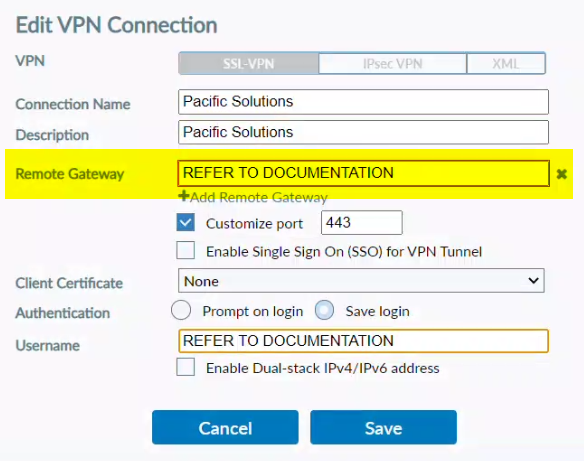Screen dimensions: 584x461
Task: Switch to the IPsec VPN tab
Action: pyautogui.click(x=393, y=63)
